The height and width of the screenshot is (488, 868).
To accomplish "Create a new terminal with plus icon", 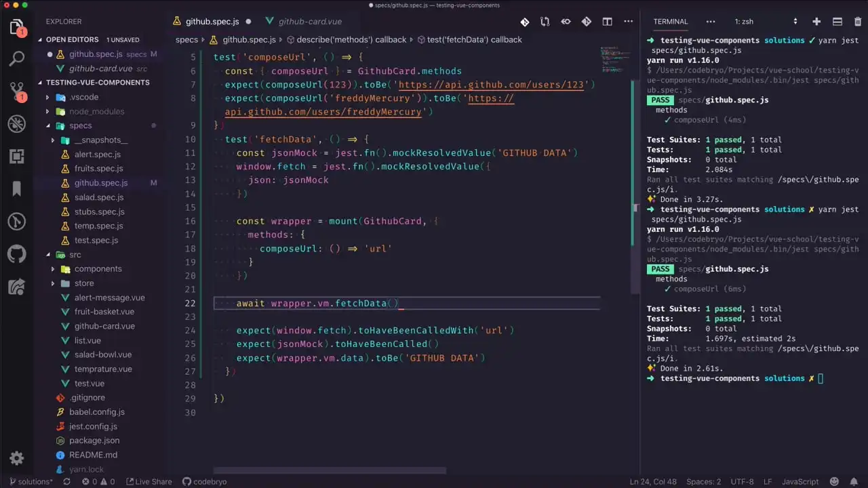I will coord(816,22).
